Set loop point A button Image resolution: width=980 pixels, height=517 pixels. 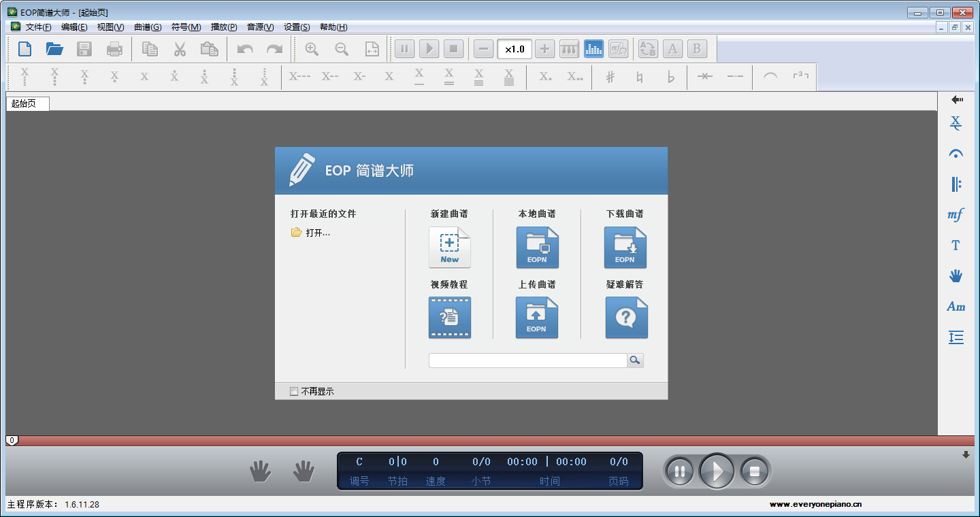pos(672,49)
